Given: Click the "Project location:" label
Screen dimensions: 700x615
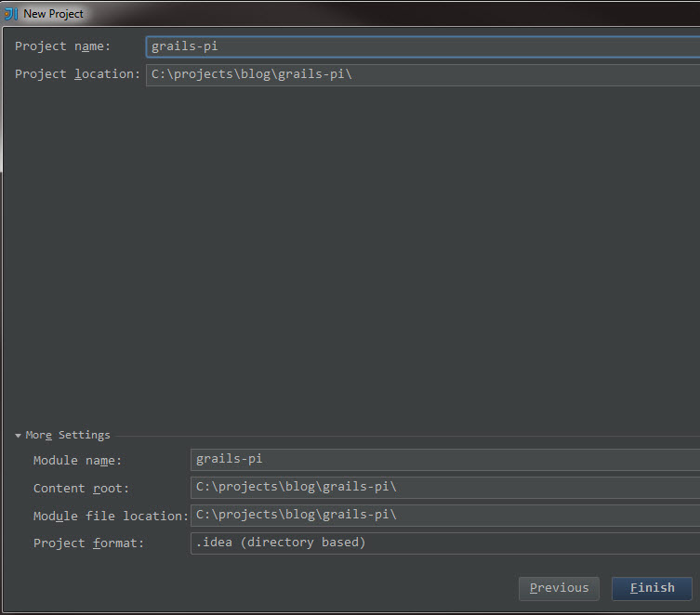Looking at the screenshot, I should [77, 74].
